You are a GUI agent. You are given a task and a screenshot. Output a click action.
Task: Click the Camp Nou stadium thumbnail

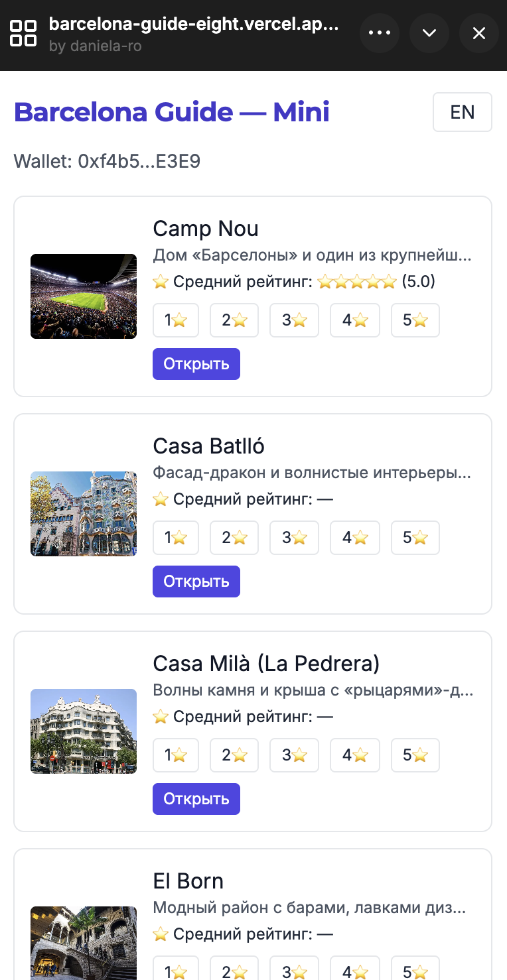[x=84, y=296]
